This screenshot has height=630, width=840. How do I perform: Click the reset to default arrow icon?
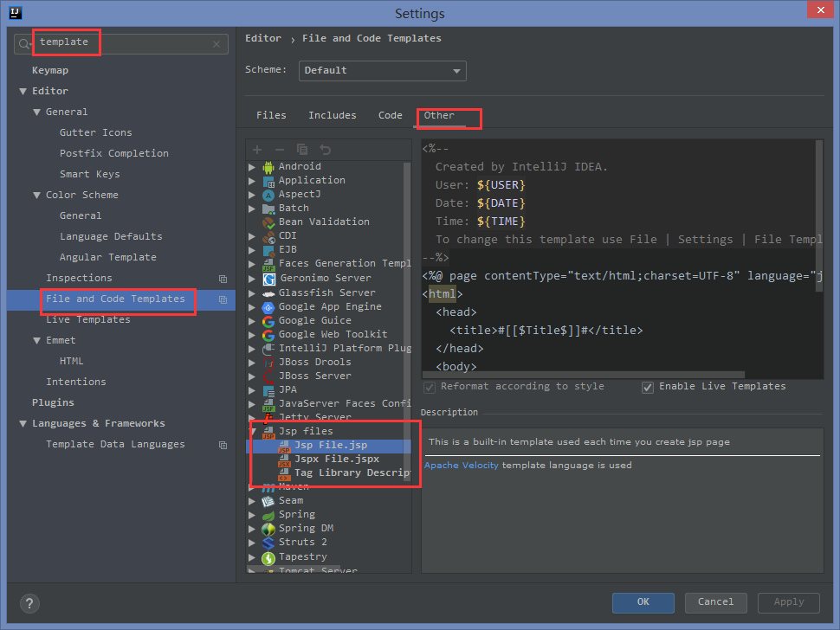click(x=325, y=150)
